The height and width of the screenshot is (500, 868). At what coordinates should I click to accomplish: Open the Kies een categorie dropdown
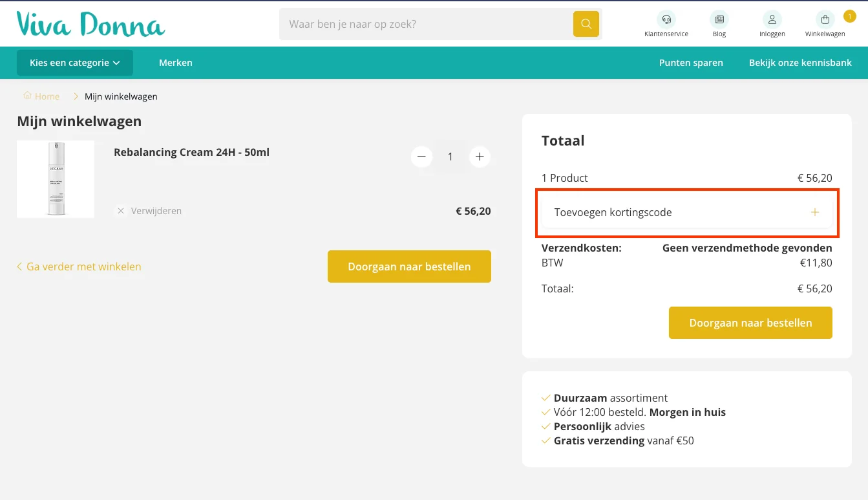pyautogui.click(x=75, y=63)
